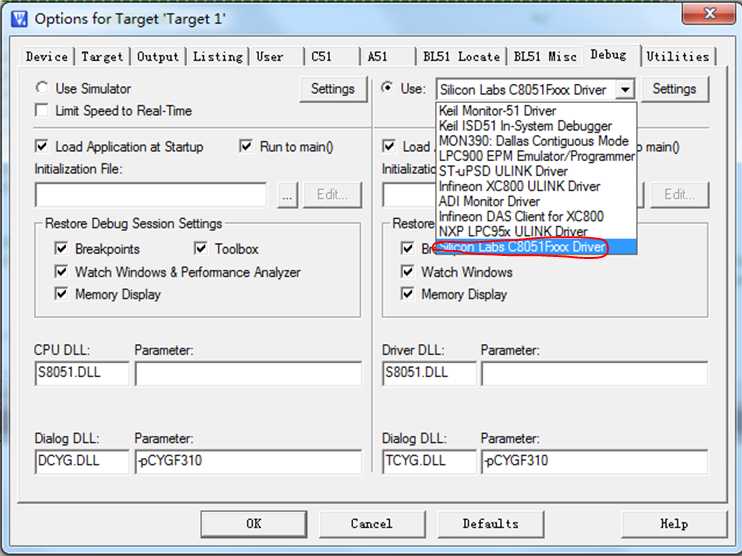Switch to the Device tab
The height and width of the screenshot is (556, 742).
[47, 57]
